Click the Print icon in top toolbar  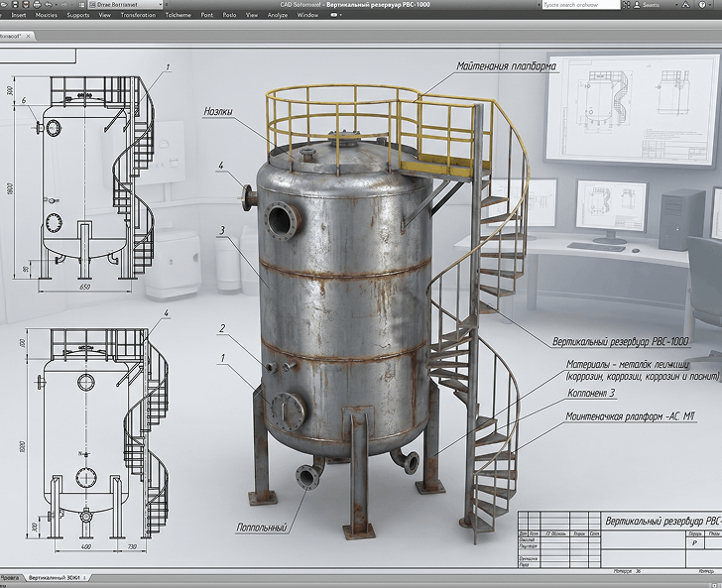click(37, 5)
